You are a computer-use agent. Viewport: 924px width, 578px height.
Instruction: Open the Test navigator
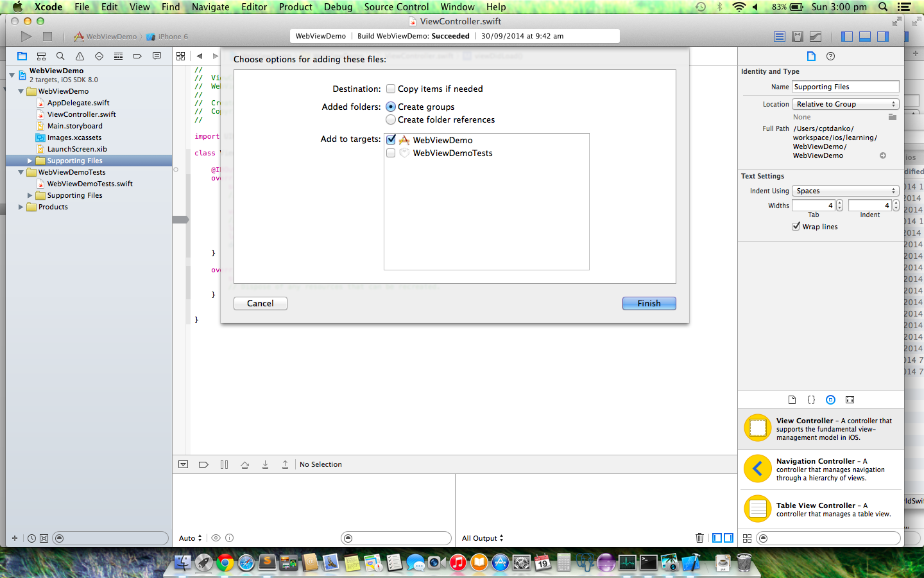(x=99, y=56)
